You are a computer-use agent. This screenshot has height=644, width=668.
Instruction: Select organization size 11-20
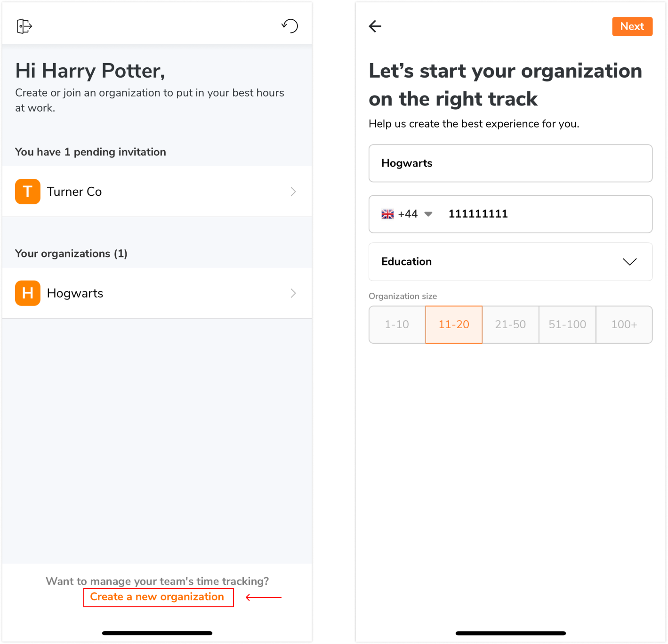point(454,324)
